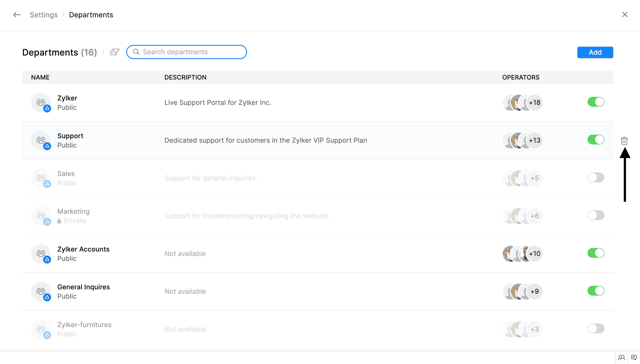Click the search magnifier icon

[136, 52]
